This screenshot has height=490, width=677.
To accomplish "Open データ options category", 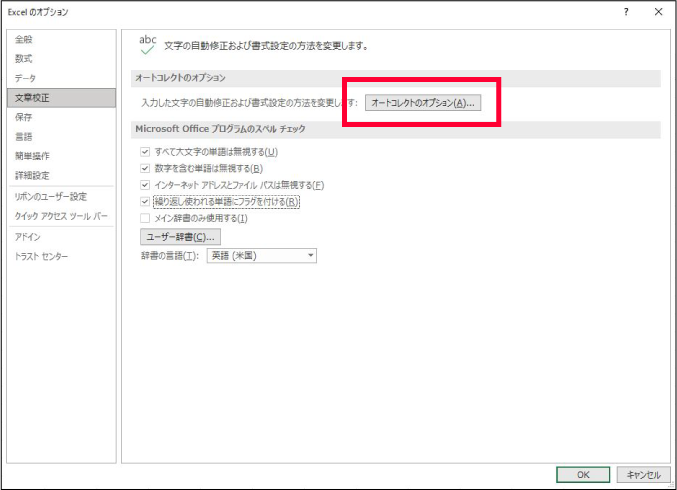I will pyautogui.click(x=25, y=78).
